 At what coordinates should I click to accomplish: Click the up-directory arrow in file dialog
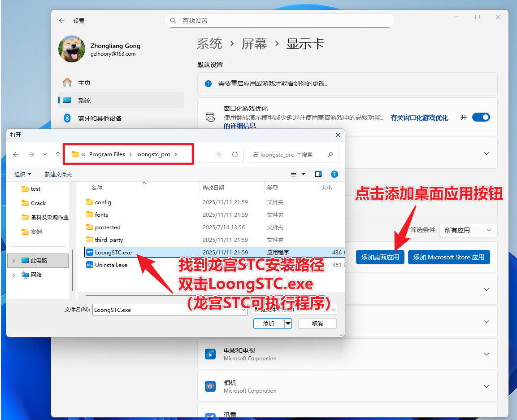(x=58, y=154)
